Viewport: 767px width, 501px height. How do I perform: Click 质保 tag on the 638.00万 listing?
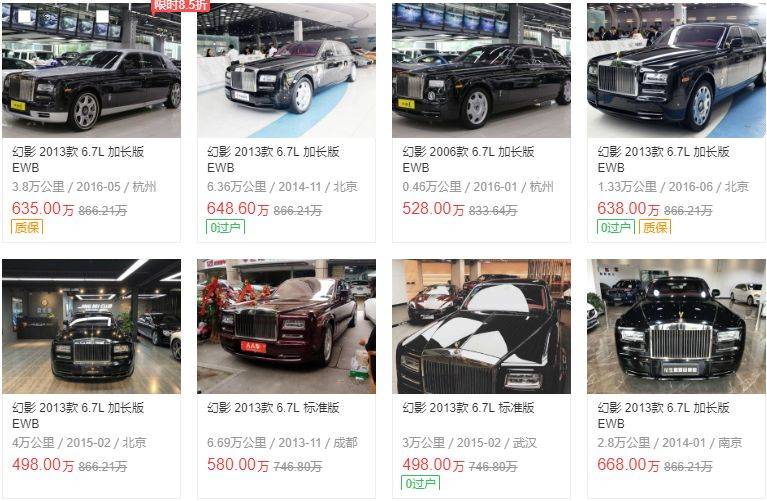655,227
